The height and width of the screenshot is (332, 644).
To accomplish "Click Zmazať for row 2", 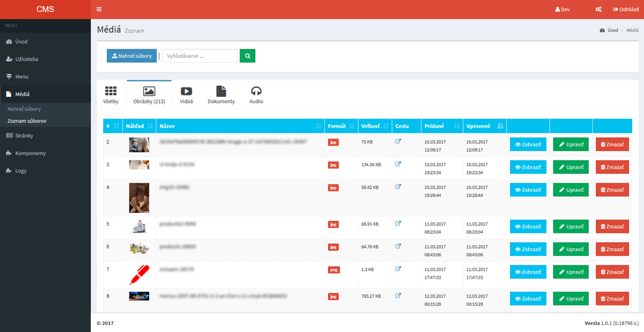I will 612,144.
